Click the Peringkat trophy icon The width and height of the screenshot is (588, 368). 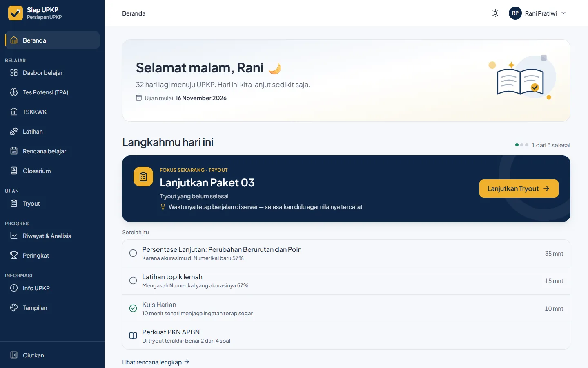14,255
